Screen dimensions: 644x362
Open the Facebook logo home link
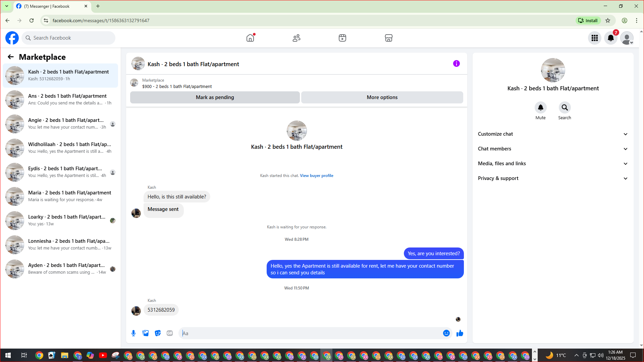[12, 38]
